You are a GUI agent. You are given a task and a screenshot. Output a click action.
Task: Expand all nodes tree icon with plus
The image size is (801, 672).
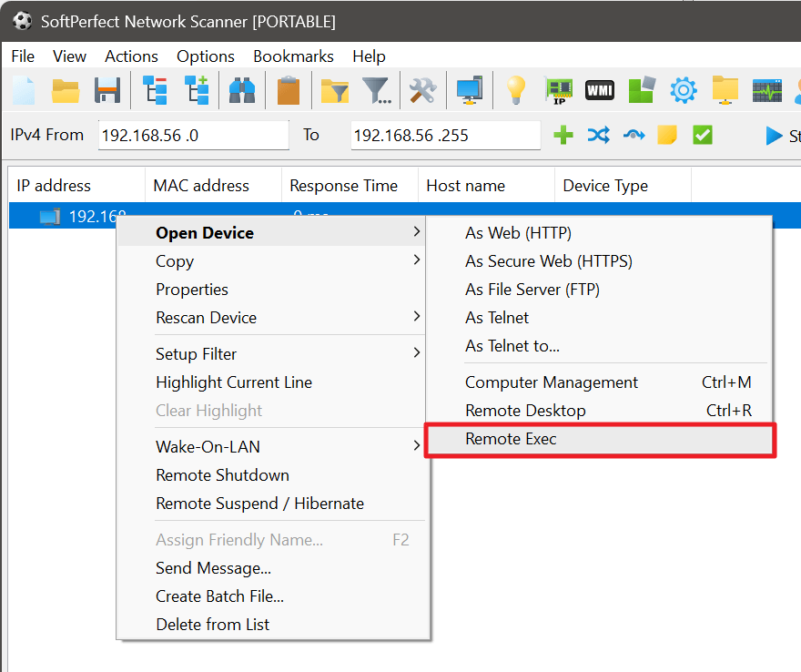pos(197,91)
